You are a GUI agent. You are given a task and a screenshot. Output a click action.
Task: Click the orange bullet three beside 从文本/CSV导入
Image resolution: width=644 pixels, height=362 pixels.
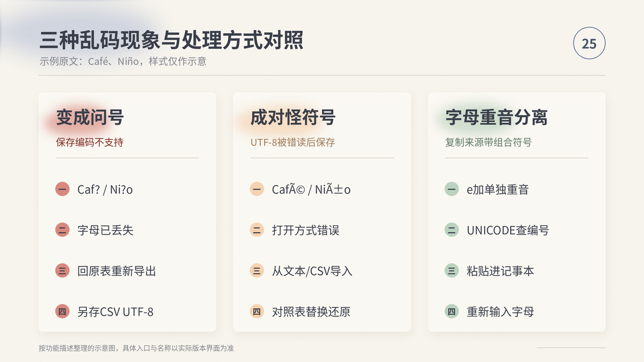tap(257, 271)
